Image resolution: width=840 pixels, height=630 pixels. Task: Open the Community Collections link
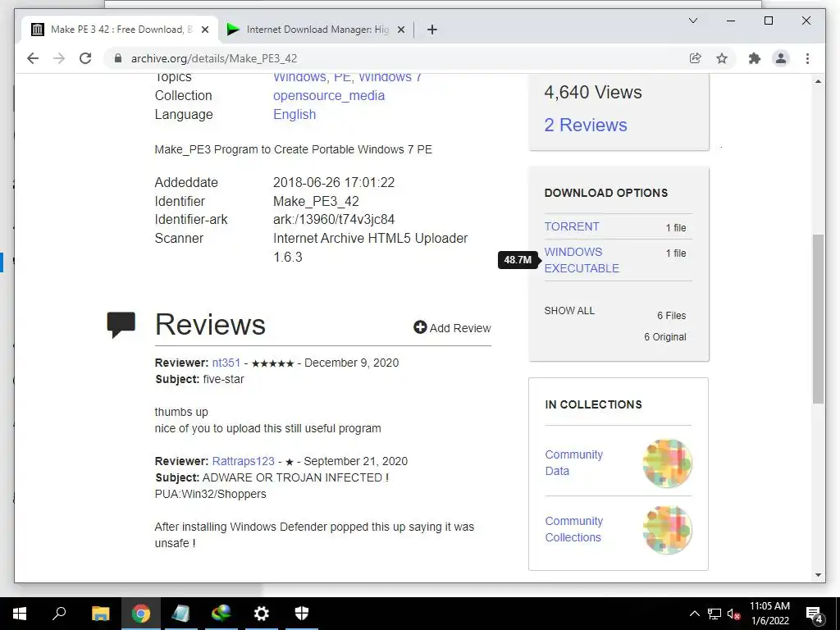click(x=573, y=529)
